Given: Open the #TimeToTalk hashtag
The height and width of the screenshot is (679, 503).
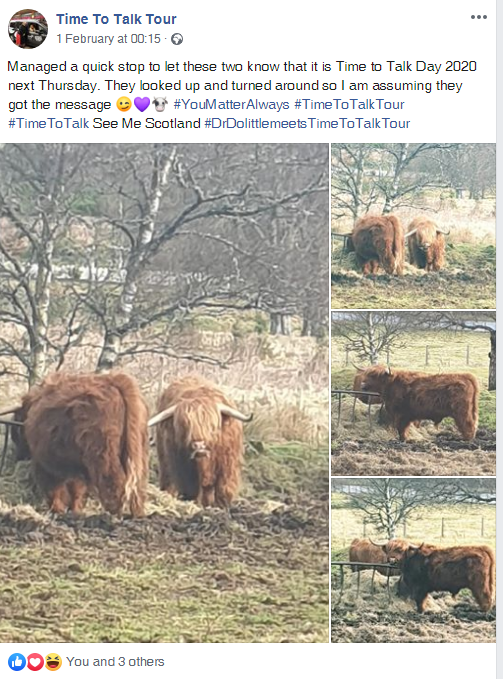Looking at the screenshot, I should coord(48,123).
